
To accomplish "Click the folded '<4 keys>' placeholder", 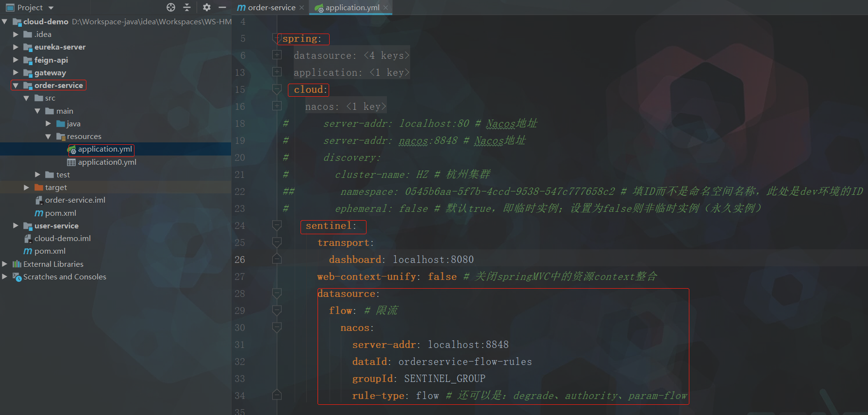I will pos(387,55).
